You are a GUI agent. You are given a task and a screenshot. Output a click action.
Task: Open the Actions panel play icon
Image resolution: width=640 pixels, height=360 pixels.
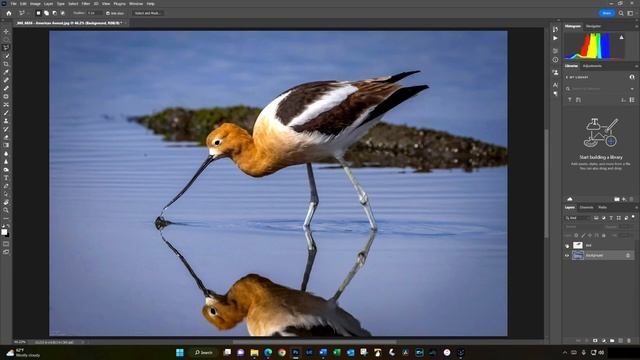[x=555, y=38]
